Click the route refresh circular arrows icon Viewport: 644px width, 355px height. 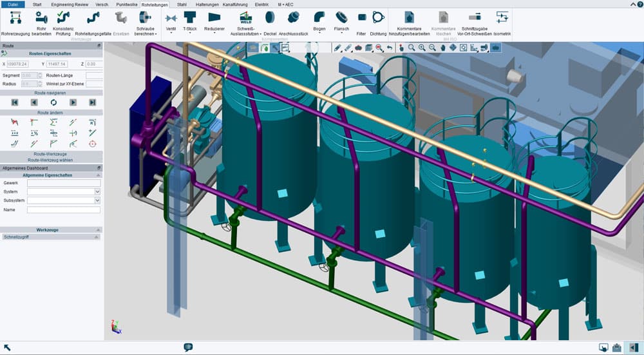click(53, 102)
